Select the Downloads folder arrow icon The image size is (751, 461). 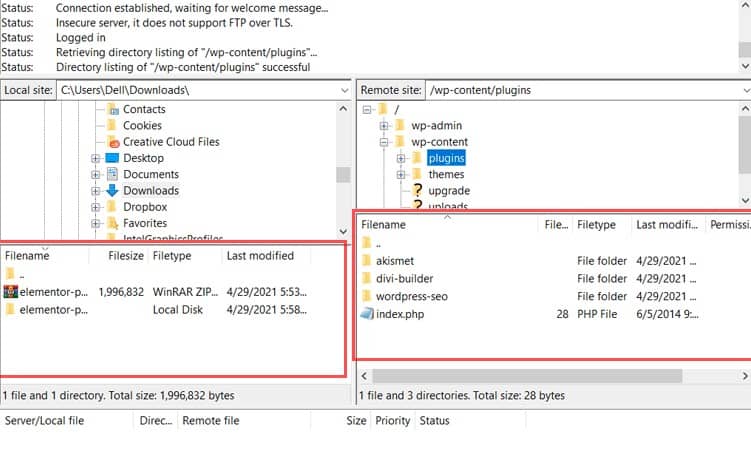pos(112,191)
